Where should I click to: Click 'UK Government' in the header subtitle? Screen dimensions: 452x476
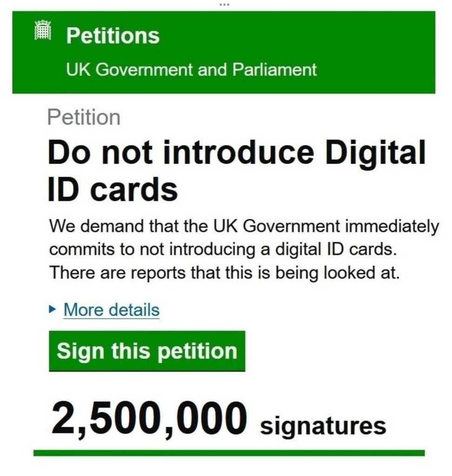[129, 70]
